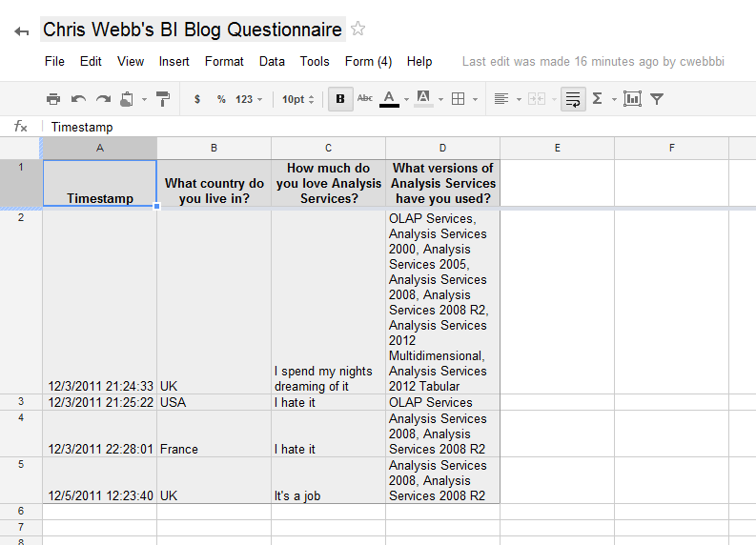Go back using the left arrow icon
Viewport: 756px width, 545px height.
pos(22,32)
